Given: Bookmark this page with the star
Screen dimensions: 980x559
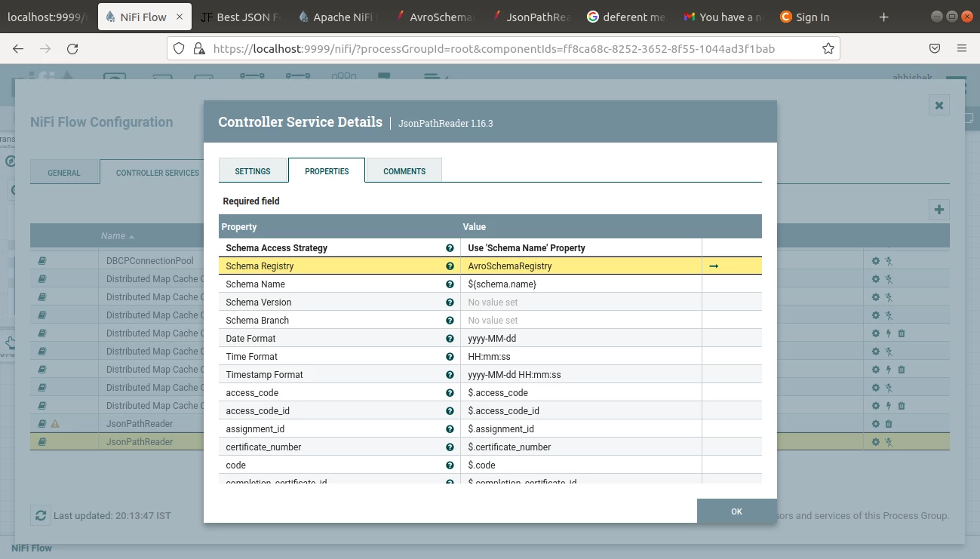Looking at the screenshot, I should 828,48.
